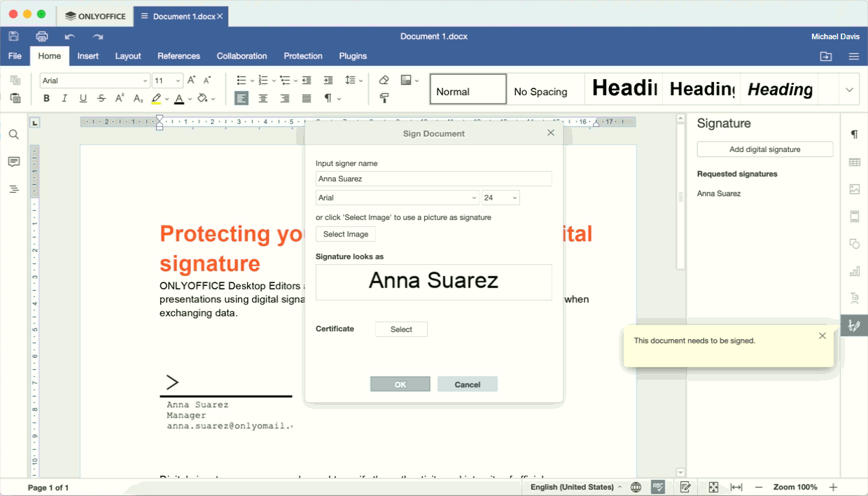The height and width of the screenshot is (496, 868).
Task: Click the Copy style paintbrush icon
Action: pyautogui.click(x=384, y=99)
